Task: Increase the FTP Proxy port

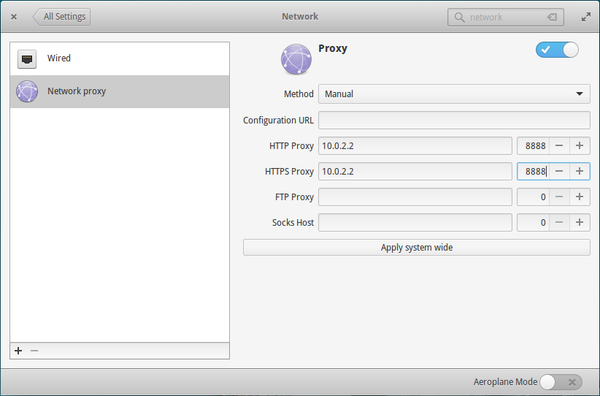Action: pyautogui.click(x=579, y=197)
